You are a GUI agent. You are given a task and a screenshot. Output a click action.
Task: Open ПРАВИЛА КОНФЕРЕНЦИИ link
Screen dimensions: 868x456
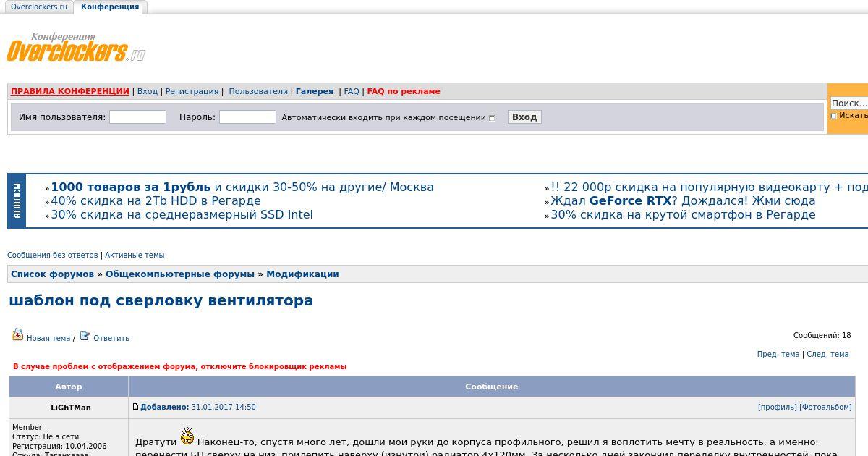(69, 91)
